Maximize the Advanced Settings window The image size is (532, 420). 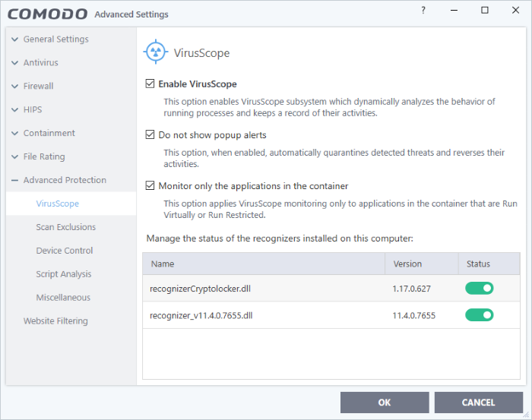tap(485, 10)
